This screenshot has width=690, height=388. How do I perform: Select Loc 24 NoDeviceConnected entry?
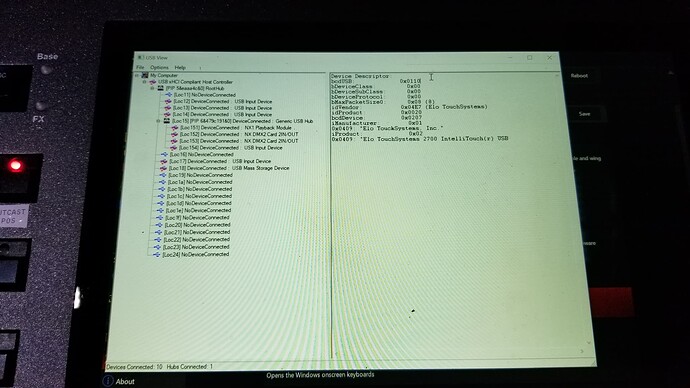pos(196,254)
